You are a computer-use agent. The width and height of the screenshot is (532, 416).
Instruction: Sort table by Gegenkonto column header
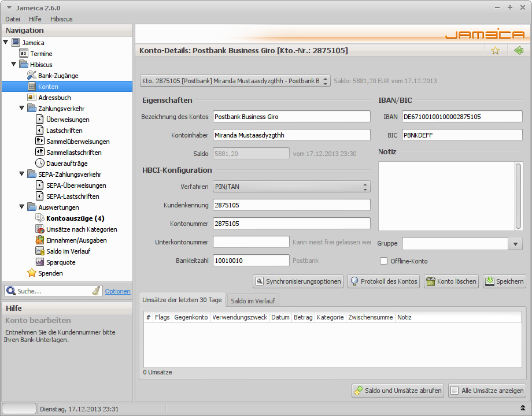[191, 317]
